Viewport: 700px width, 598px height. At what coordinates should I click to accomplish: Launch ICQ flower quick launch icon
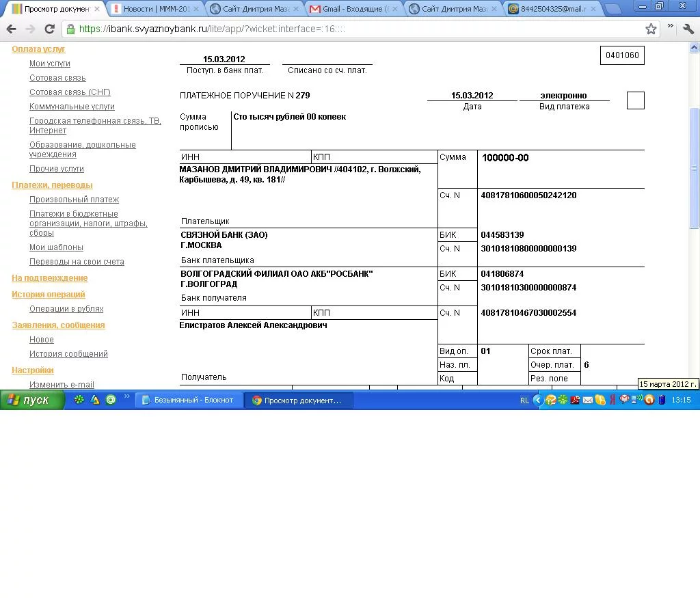point(79,400)
